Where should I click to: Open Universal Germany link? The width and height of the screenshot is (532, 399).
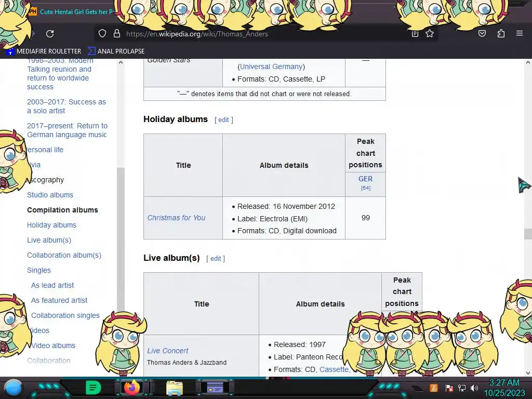271,66
